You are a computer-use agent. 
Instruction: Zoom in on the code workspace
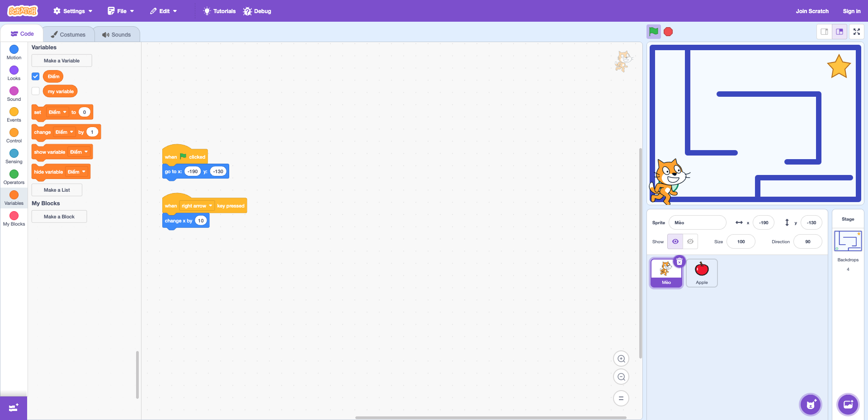click(621, 359)
